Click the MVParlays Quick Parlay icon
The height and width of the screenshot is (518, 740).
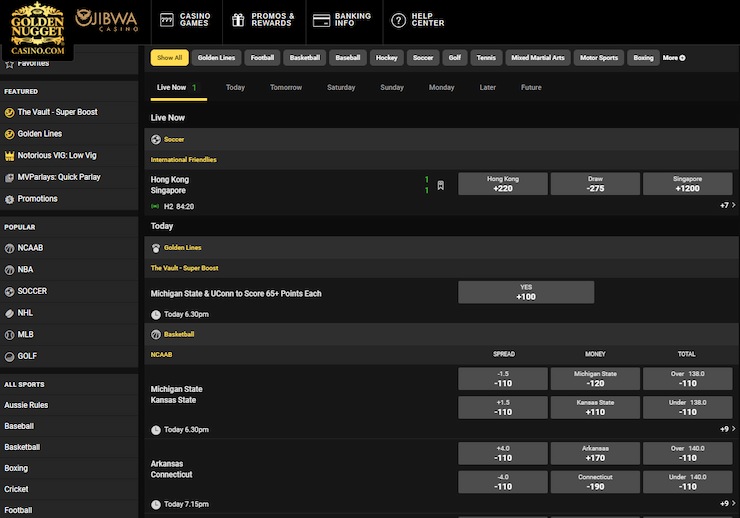[9, 177]
